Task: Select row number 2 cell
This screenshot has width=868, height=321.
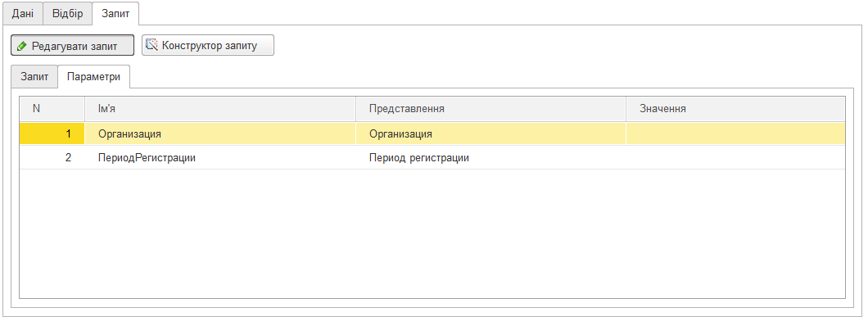Action: [52, 158]
